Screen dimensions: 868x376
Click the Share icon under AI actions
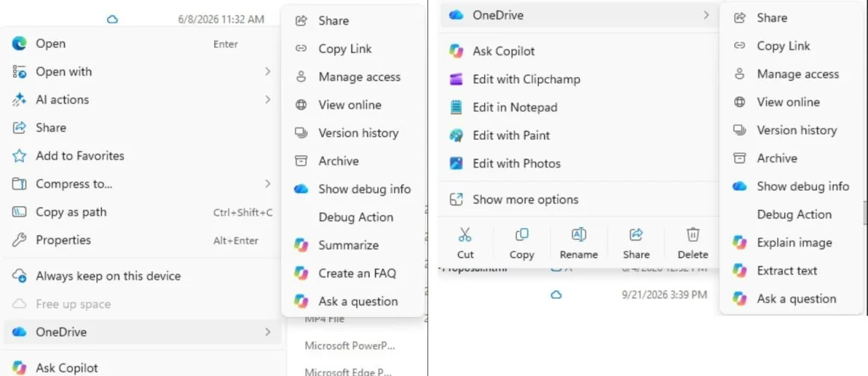(19, 128)
